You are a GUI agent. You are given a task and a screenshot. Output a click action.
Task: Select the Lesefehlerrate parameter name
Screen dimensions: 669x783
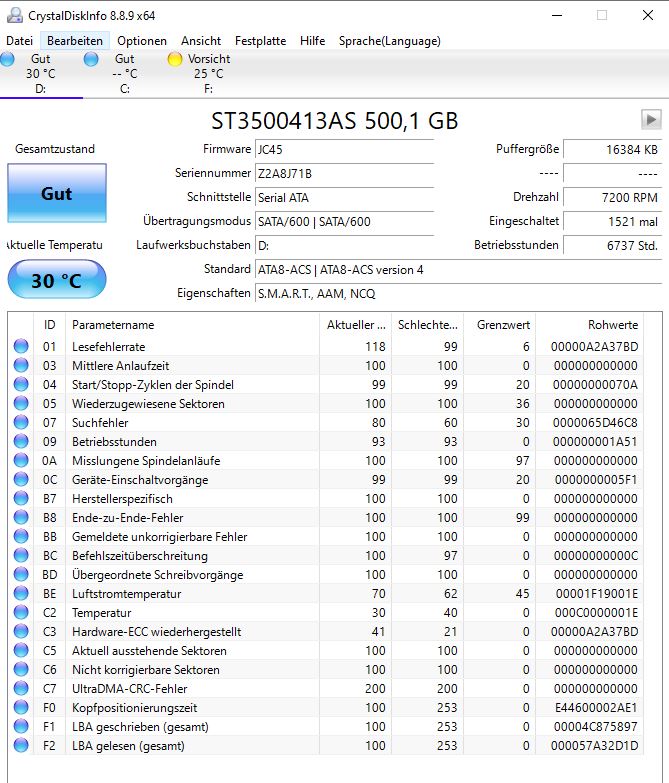(x=108, y=347)
